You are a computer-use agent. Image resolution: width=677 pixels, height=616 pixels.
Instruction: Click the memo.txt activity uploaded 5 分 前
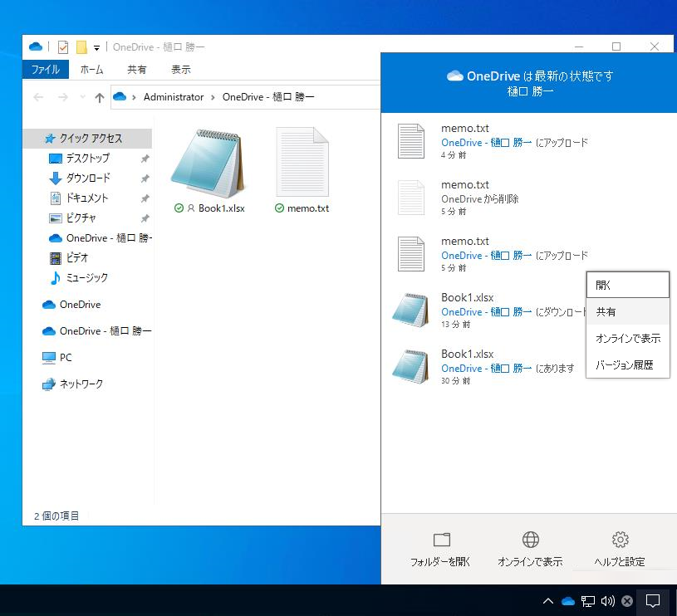pyautogui.click(x=529, y=254)
